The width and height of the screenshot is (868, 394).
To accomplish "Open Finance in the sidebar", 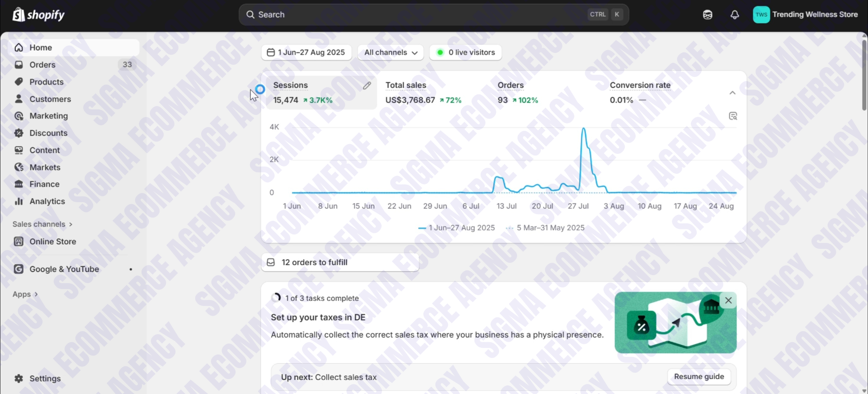I will [74, 184].
